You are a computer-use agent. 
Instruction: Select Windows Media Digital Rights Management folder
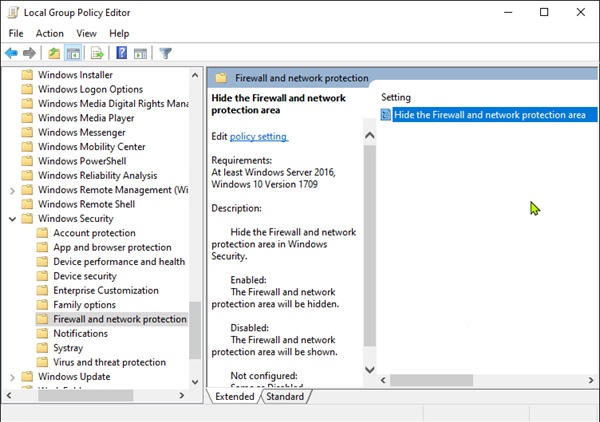(113, 104)
